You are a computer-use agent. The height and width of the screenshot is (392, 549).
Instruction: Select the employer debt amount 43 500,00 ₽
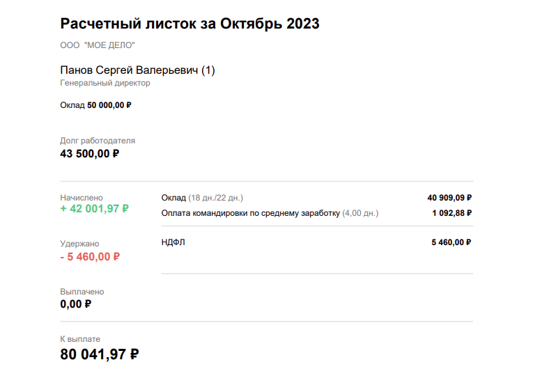[89, 154]
